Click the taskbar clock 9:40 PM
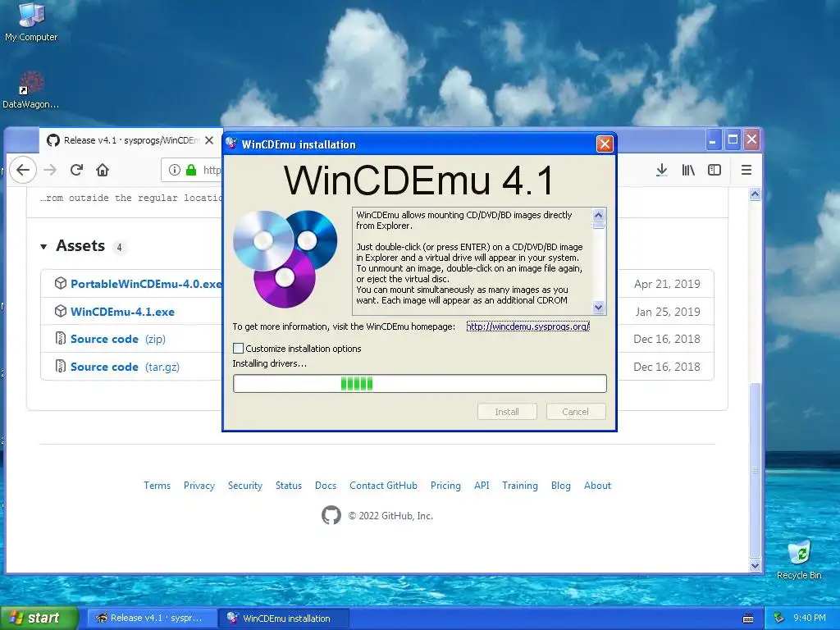The width and height of the screenshot is (840, 630). [x=810, y=619]
